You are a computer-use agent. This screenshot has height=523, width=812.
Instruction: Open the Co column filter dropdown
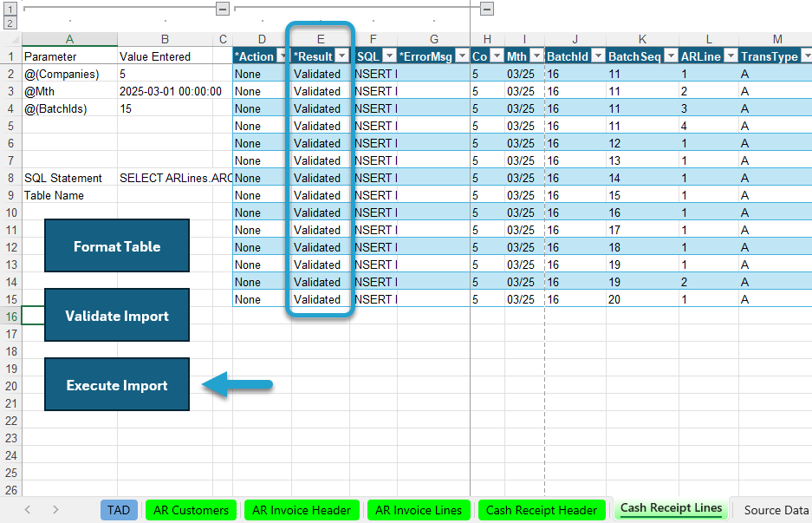(497, 56)
